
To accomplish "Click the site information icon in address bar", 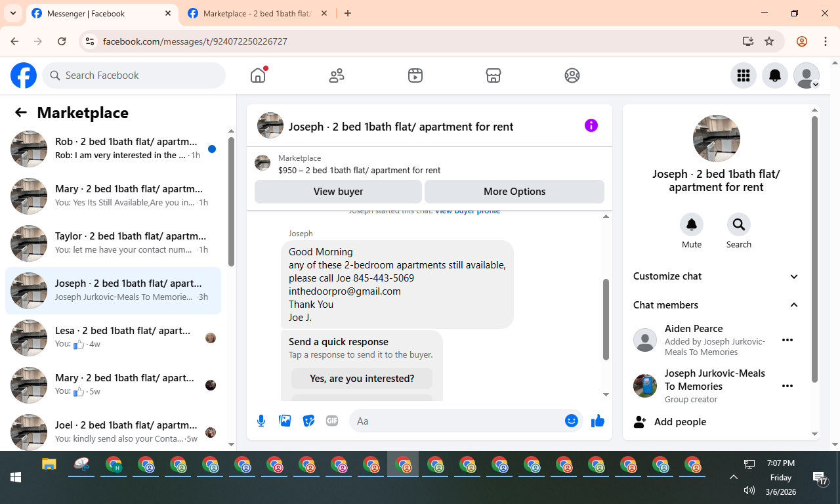I will (91, 41).
